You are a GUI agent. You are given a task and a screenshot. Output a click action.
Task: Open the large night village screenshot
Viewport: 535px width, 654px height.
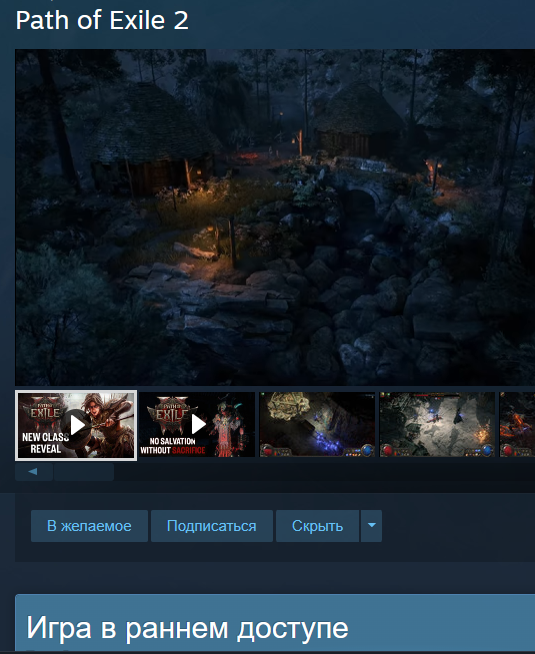275,217
